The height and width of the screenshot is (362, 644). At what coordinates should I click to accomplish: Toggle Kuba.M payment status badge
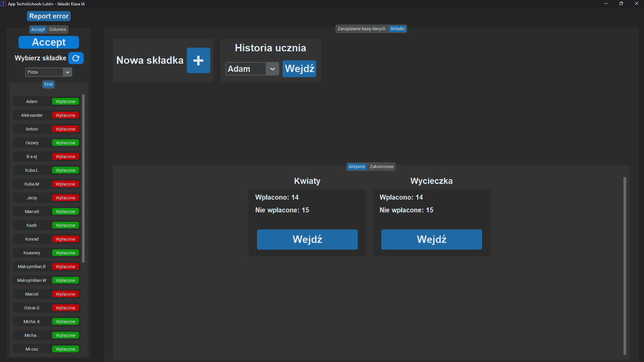(x=66, y=184)
